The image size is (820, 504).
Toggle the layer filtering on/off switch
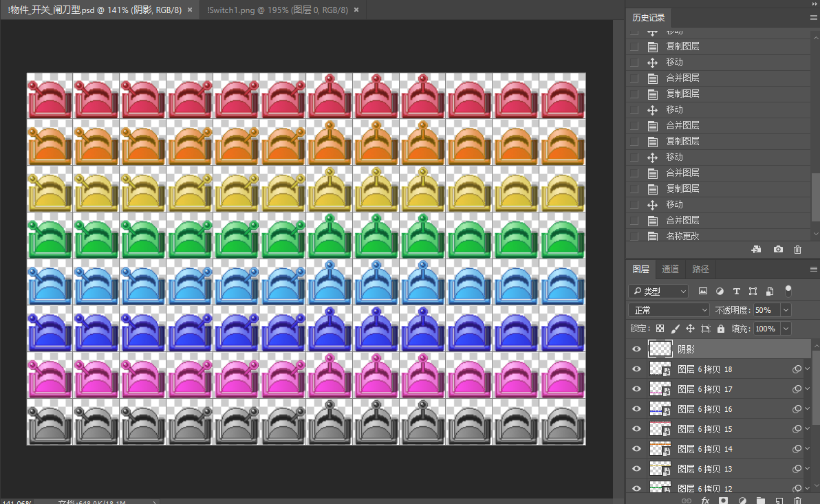tap(788, 289)
